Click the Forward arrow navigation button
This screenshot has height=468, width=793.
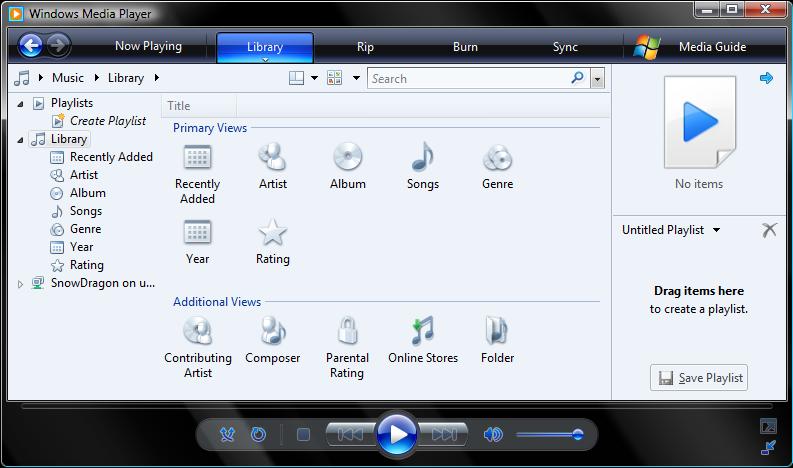58,46
